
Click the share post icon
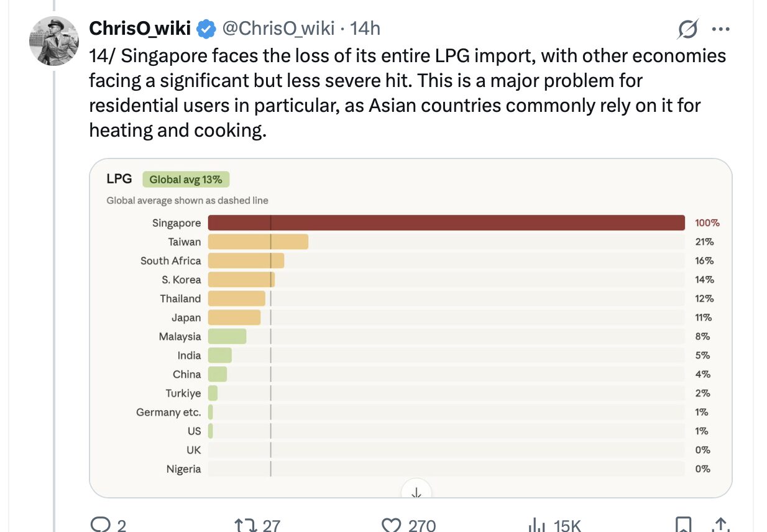pyautogui.click(x=721, y=525)
